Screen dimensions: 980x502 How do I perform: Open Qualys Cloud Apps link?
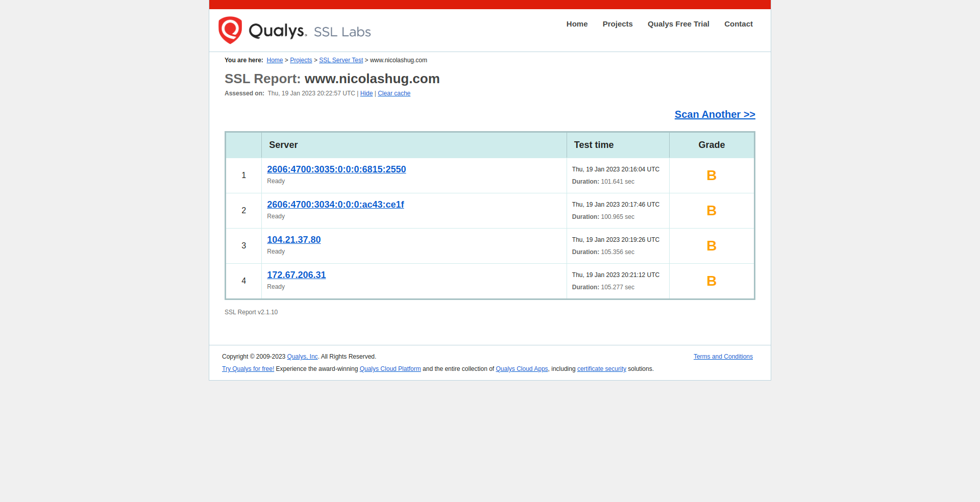(522, 369)
